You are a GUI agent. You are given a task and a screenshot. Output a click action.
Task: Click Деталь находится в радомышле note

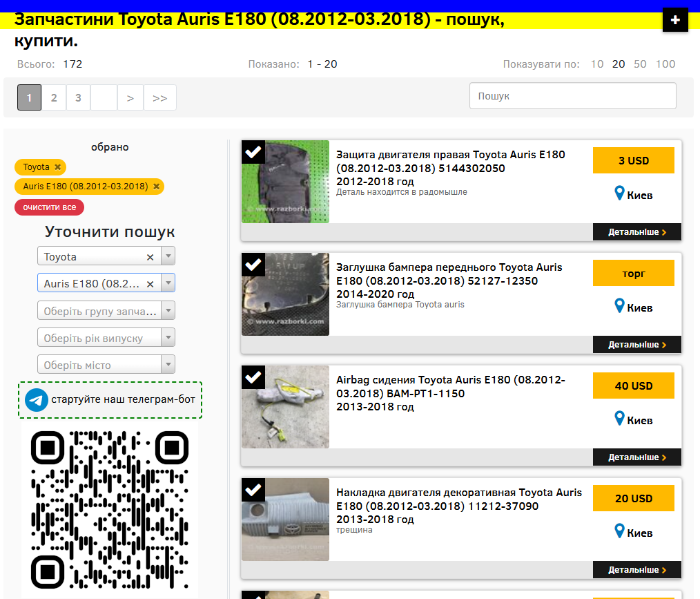[x=401, y=192]
